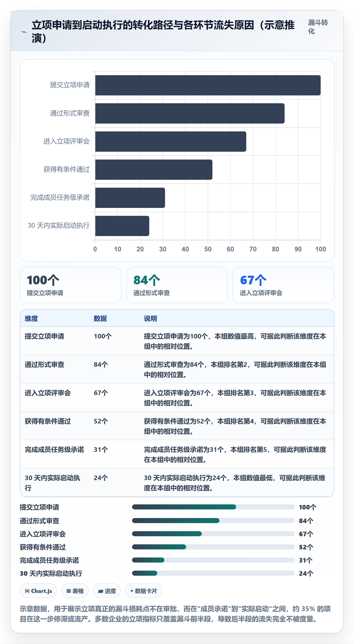
Task: Click the 30 天内实际启动执行 bar in the chart
Action: click(122, 226)
